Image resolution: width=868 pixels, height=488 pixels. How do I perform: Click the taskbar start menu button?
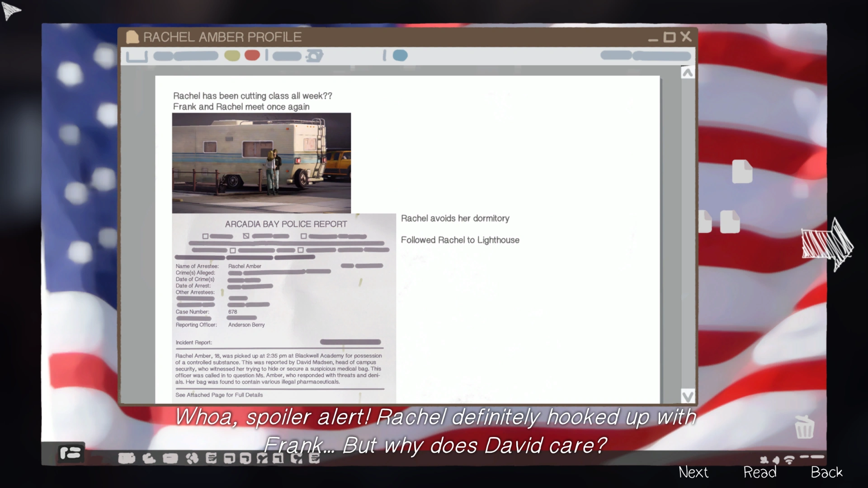click(x=71, y=453)
